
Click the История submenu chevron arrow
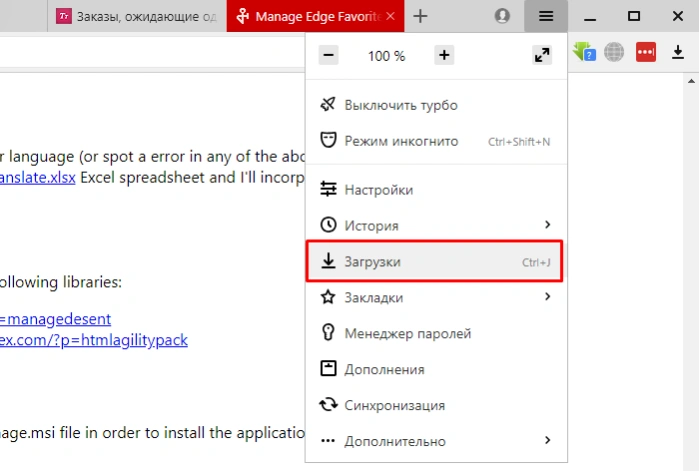(548, 225)
